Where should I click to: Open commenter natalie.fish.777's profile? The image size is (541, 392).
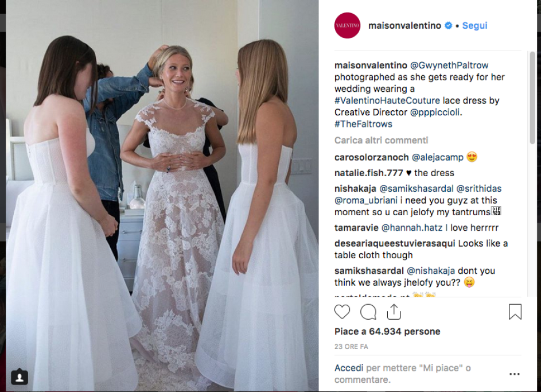tap(368, 173)
